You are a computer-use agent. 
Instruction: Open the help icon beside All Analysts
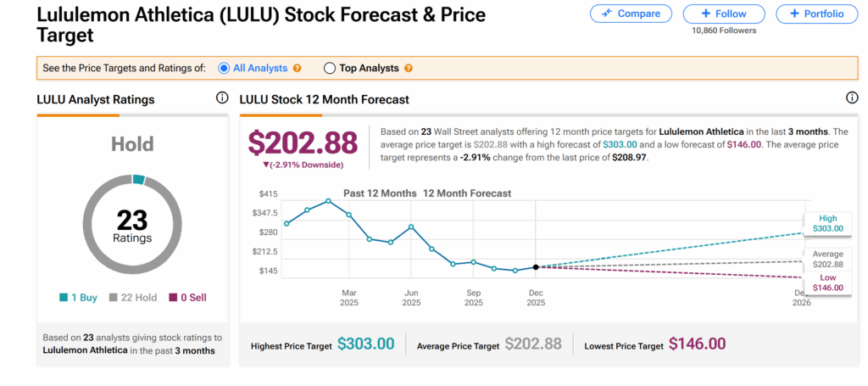pos(298,69)
